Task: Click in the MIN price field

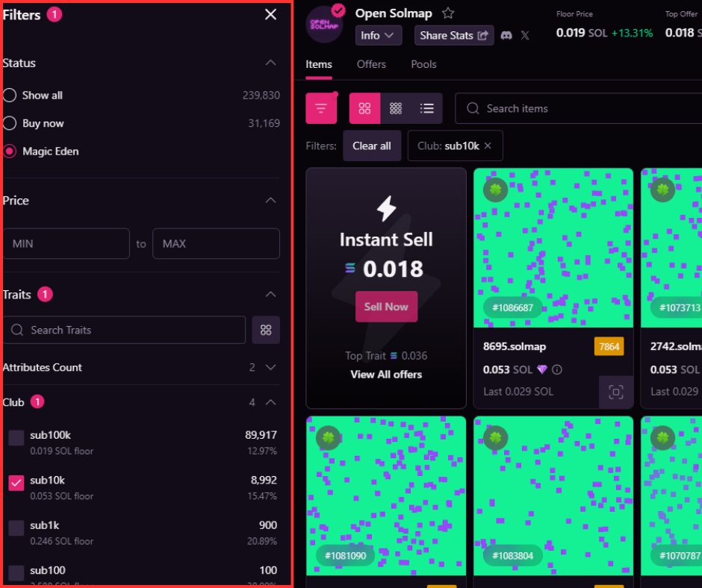Action: pyautogui.click(x=66, y=244)
